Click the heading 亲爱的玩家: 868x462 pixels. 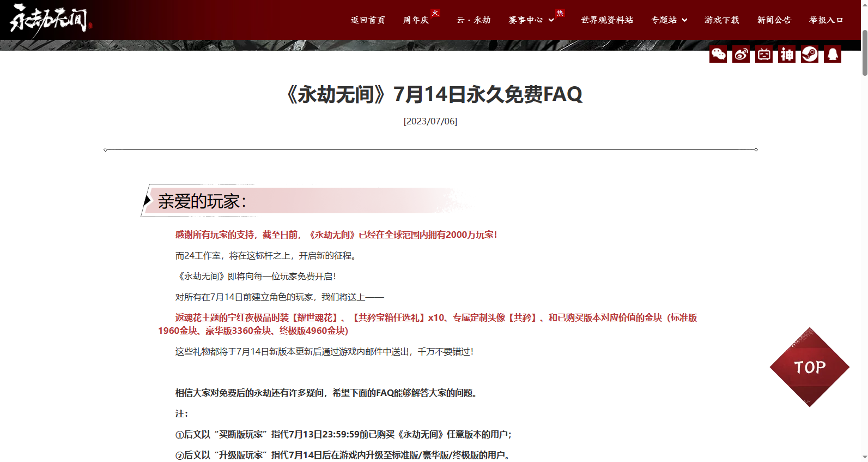(202, 201)
